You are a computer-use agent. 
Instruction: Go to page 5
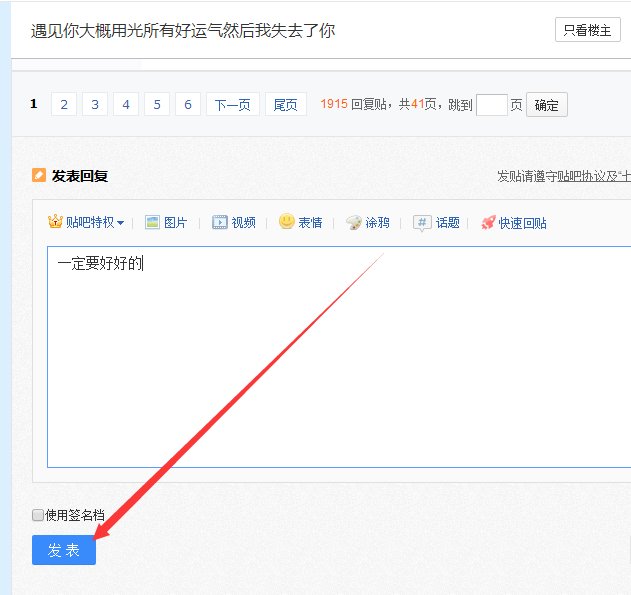157,105
